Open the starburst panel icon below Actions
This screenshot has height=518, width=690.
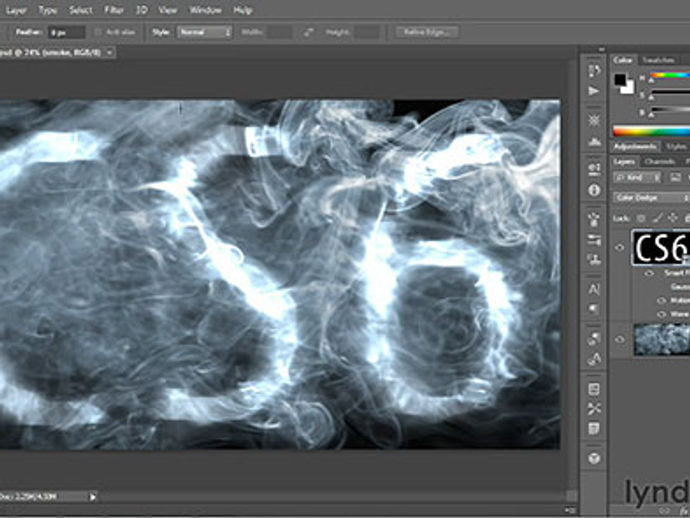click(x=594, y=120)
